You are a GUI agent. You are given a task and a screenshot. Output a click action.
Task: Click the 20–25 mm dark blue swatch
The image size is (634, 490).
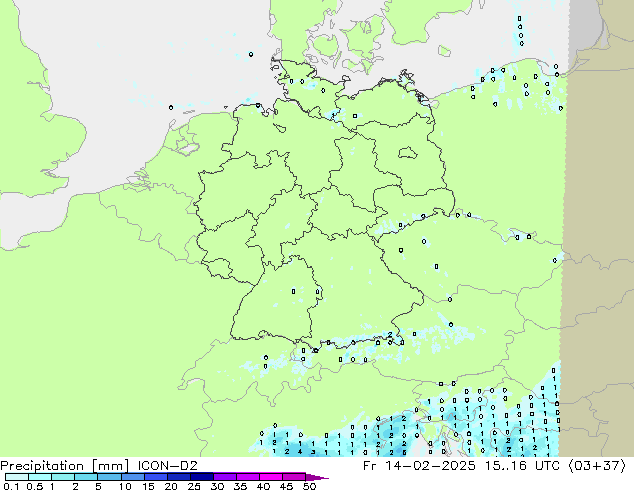[178, 477]
